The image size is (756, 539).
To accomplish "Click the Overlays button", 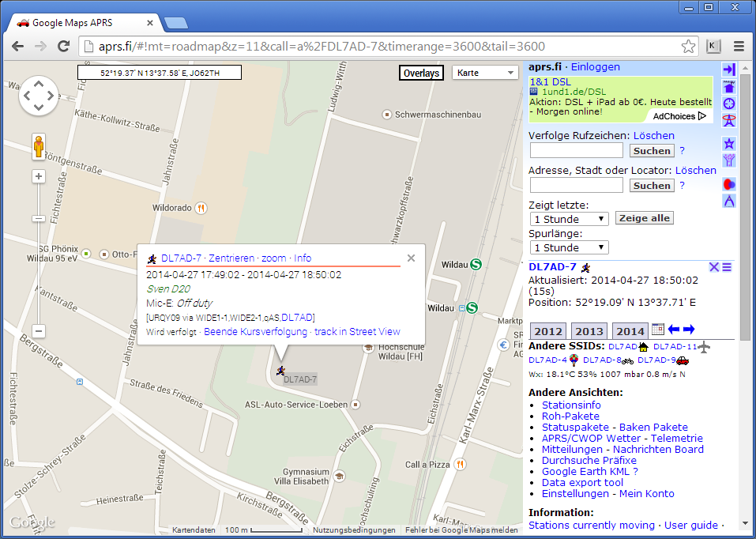I will 421,73.
